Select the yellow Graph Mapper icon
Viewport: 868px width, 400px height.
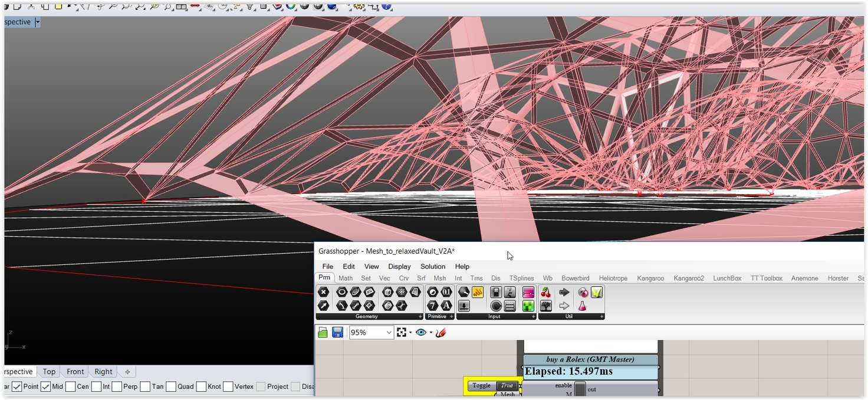478,292
